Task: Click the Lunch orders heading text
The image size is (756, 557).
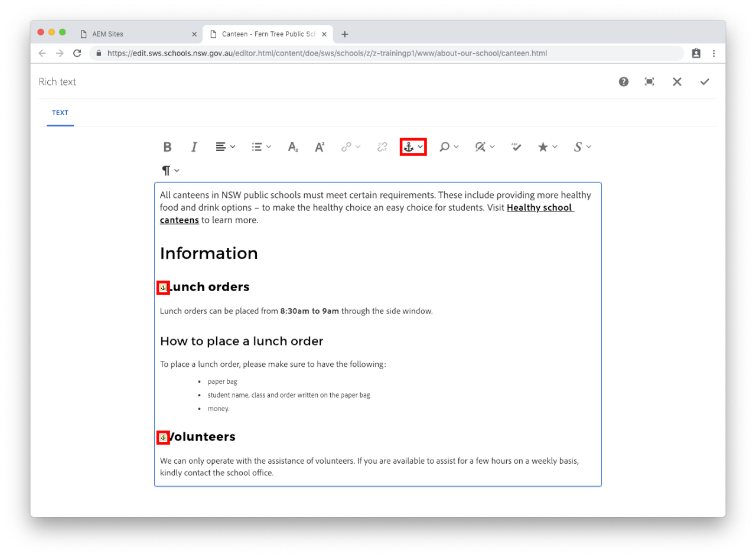Action: [x=209, y=287]
